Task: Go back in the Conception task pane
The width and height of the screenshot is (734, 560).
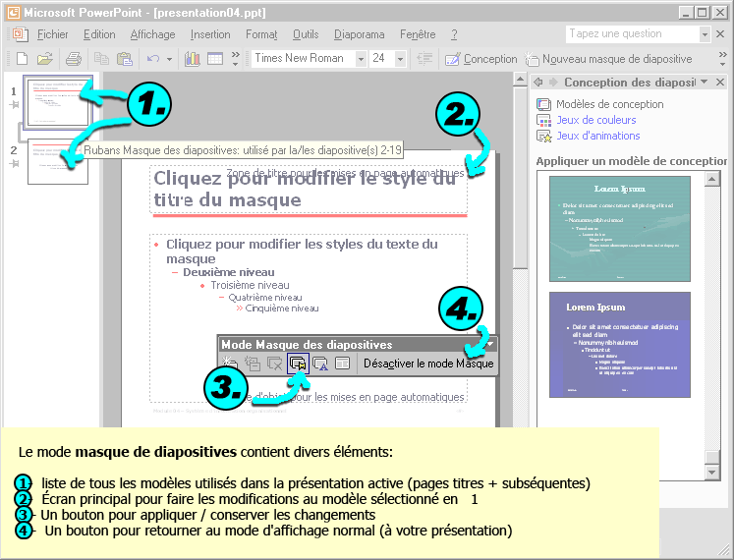Action: pos(538,83)
